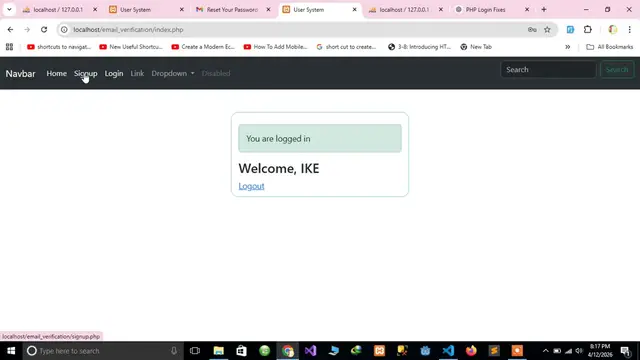640x360 pixels.
Task: Go to Home in the navbar
Action: [x=56, y=73]
